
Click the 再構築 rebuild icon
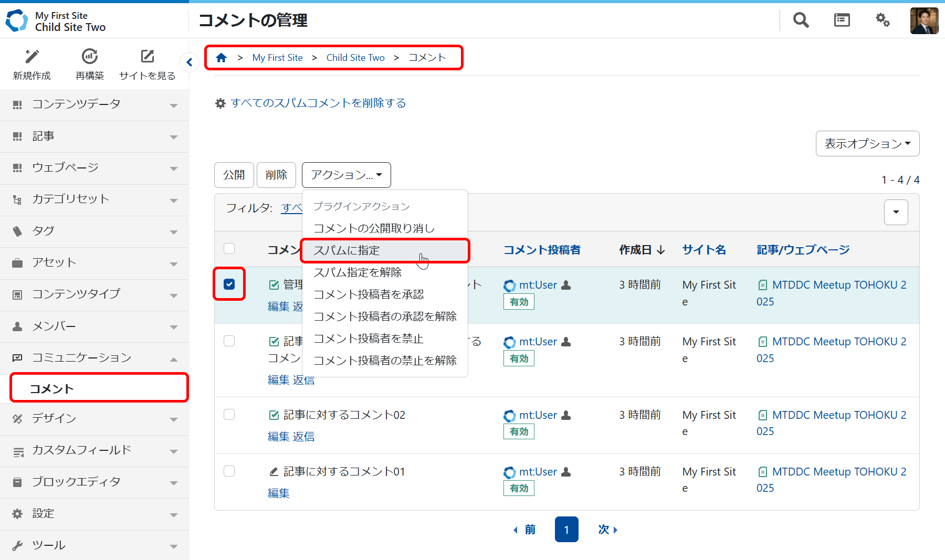tap(90, 57)
